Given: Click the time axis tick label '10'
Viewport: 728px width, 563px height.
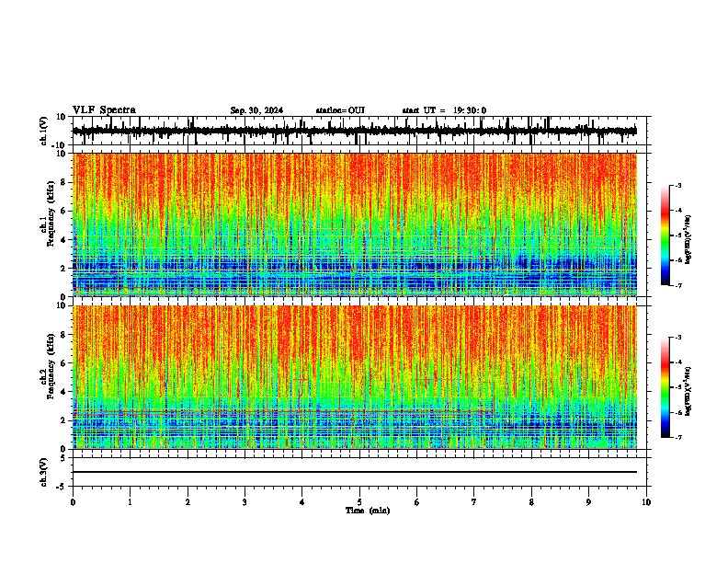Looking at the screenshot, I should pos(646,502).
